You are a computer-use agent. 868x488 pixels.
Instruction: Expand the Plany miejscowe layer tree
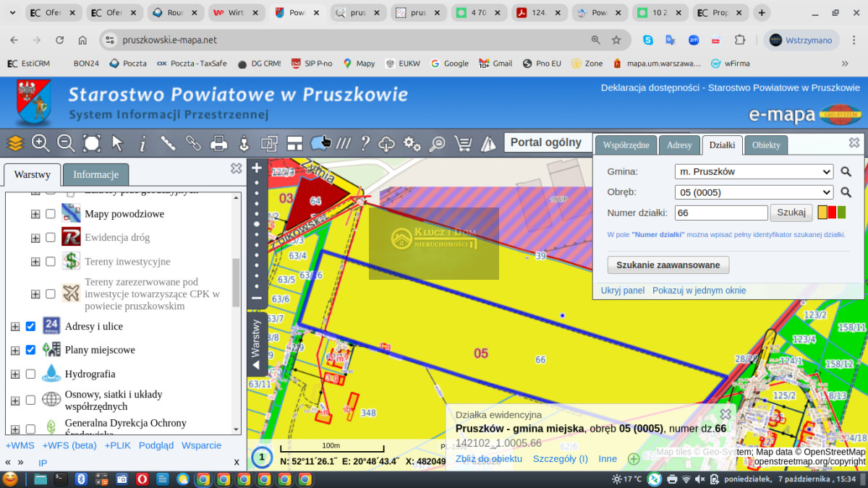(x=15, y=350)
